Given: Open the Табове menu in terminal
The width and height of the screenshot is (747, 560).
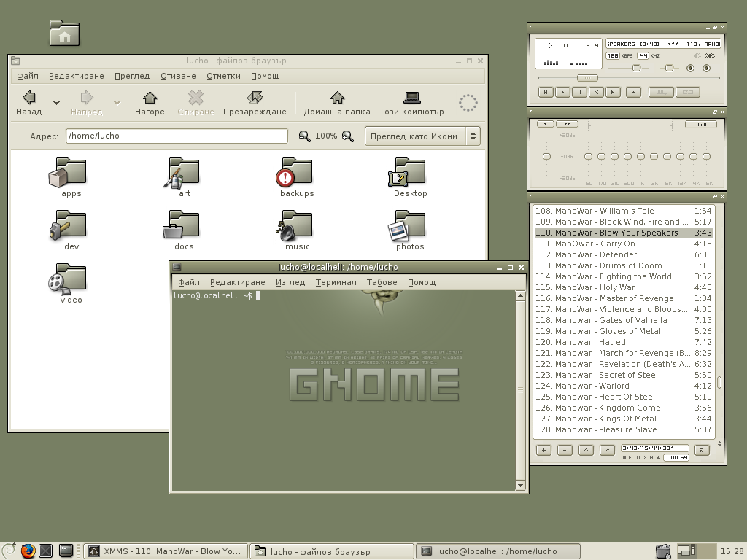Looking at the screenshot, I should (x=382, y=282).
